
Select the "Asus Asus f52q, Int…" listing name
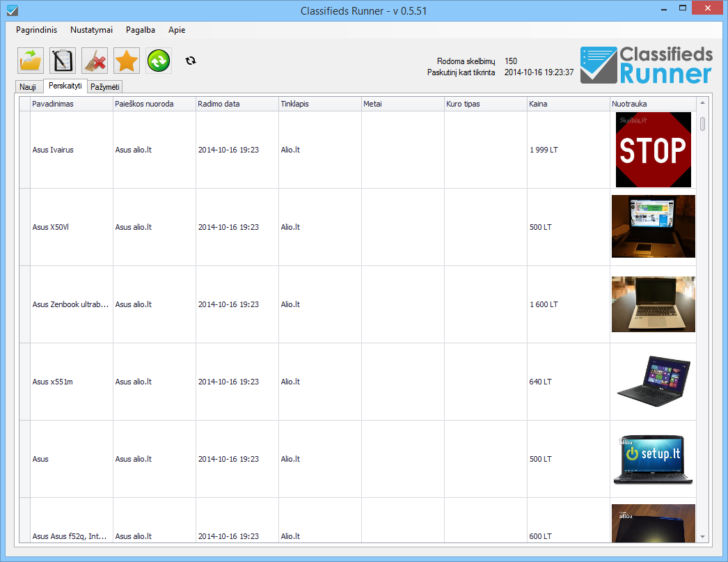tap(70, 536)
